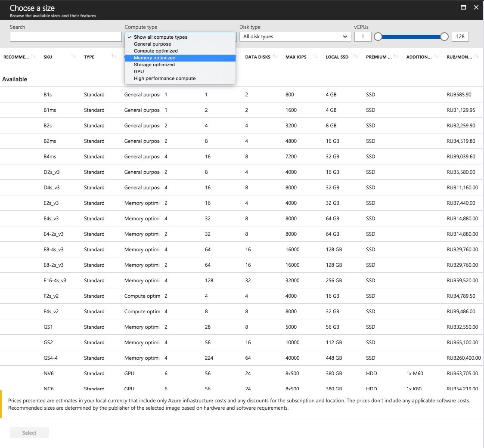The width and height of the screenshot is (484, 448).
Task: Click the minimum vCPUs value box
Action: click(363, 37)
